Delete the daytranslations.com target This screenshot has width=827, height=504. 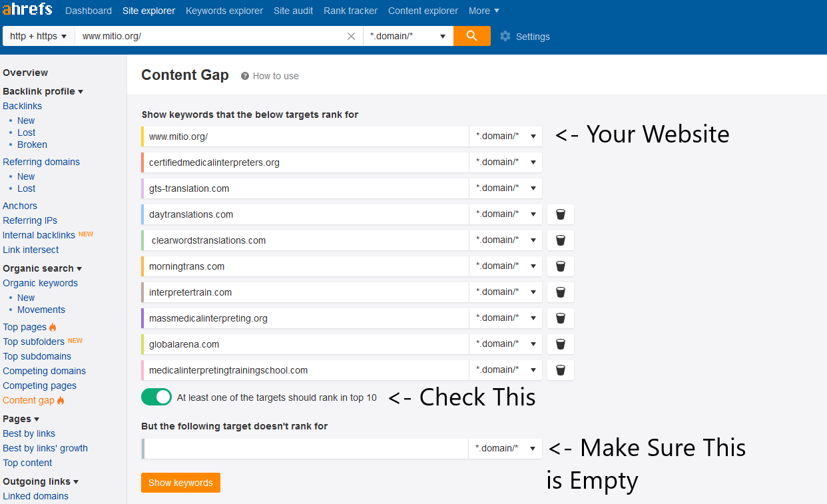tap(561, 214)
